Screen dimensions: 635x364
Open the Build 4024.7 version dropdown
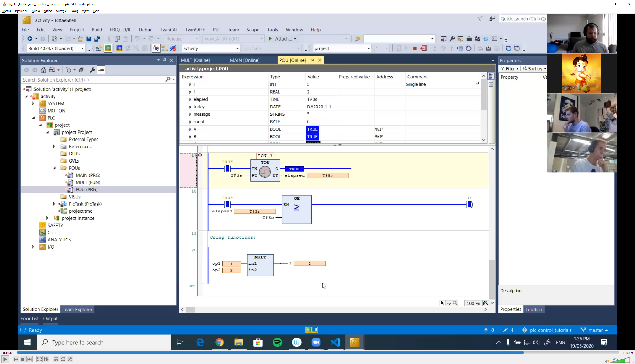[82, 48]
